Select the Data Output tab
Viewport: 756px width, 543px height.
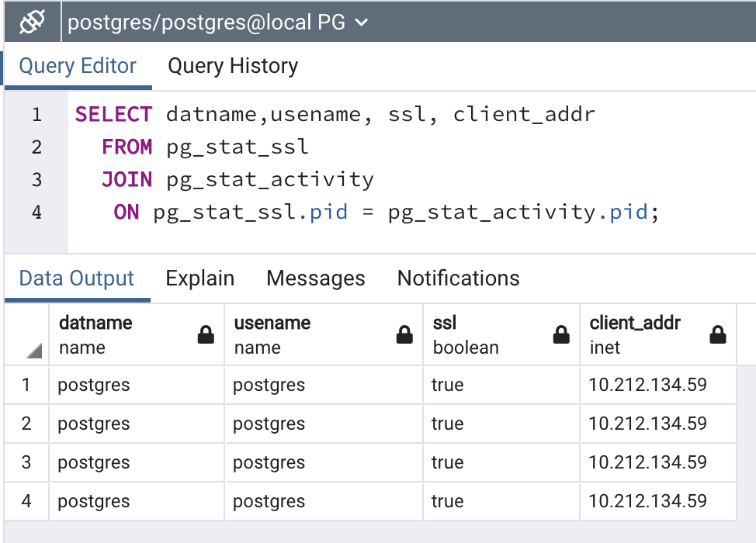(x=77, y=278)
